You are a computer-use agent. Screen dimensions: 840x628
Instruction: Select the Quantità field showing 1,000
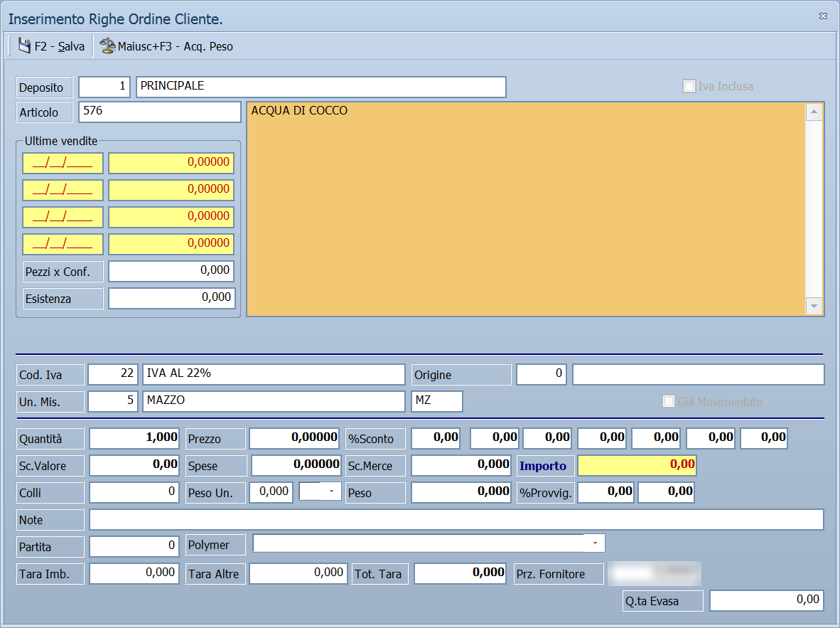coord(134,438)
